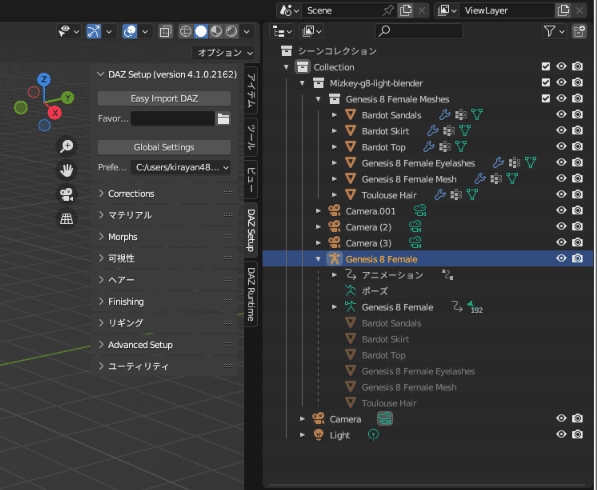The height and width of the screenshot is (490, 597).
Task: Expand Bardot Sandals tree item
Action: [x=334, y=115]
